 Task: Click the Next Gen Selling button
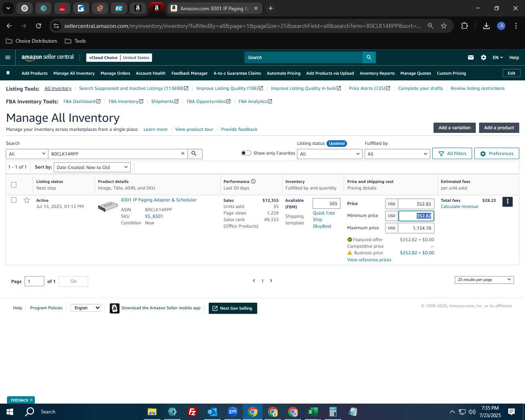point(233,308)
